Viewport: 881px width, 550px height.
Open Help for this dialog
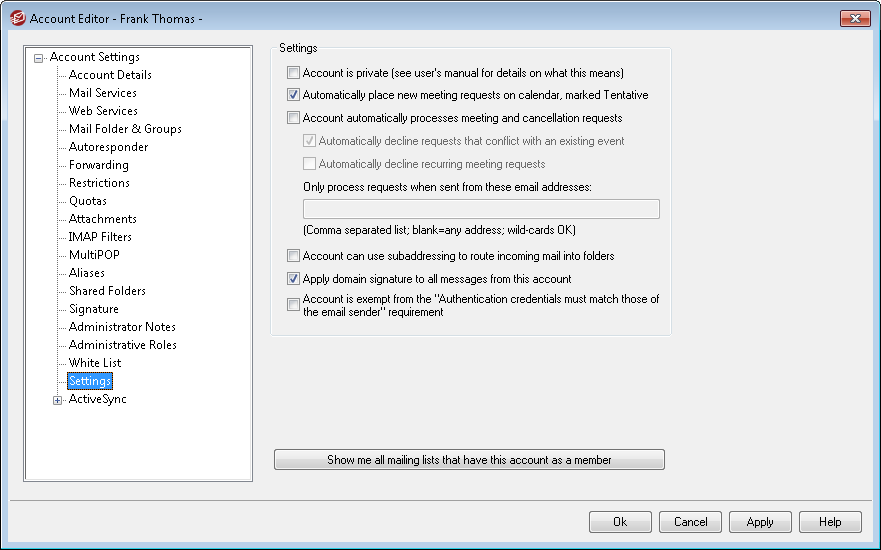[830, 522]
